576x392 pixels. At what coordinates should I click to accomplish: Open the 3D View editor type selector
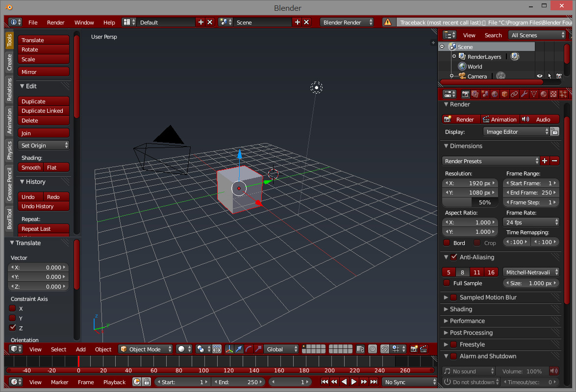[x=16, y=349]
